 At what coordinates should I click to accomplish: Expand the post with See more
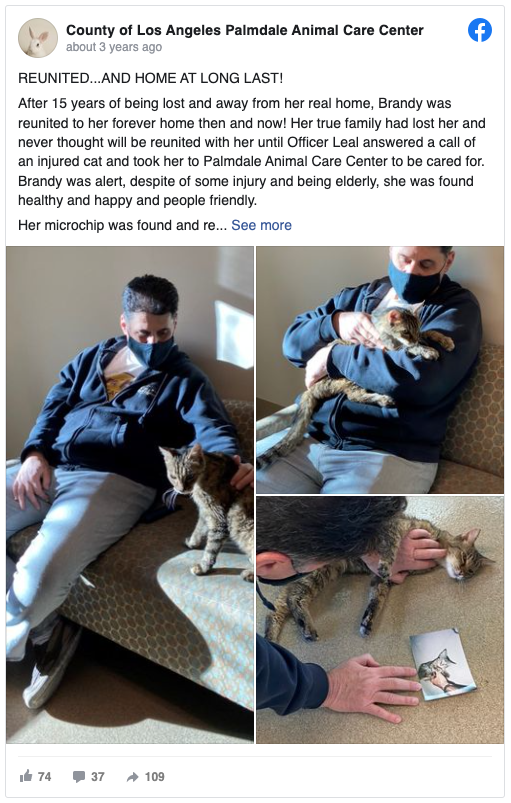(261, 225)
